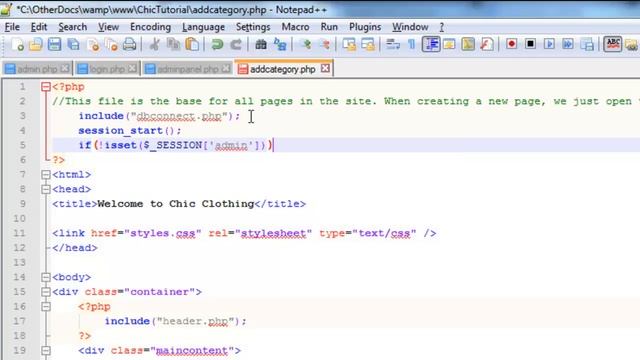
Task: Open the Language menu
Action: tap(203, 27)
